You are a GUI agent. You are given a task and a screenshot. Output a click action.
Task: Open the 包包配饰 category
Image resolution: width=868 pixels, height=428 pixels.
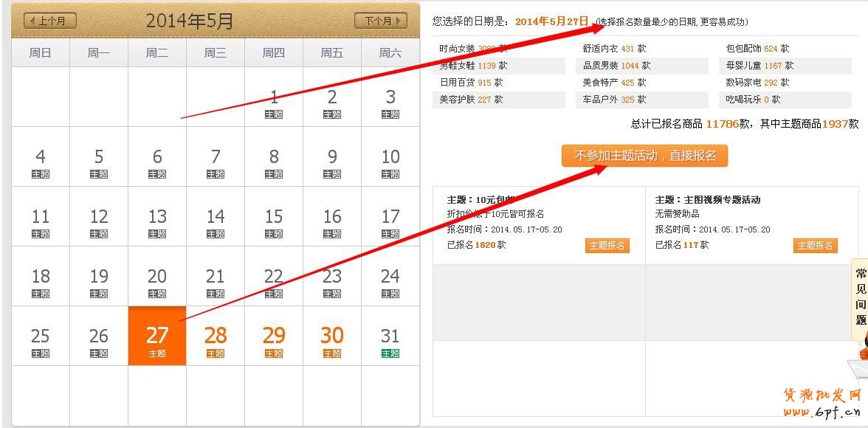point(744,49)
